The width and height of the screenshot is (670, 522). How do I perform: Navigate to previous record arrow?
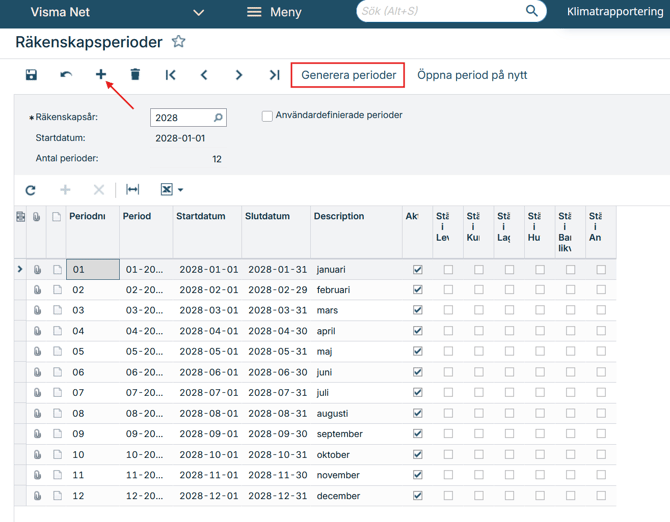point(204,75)
